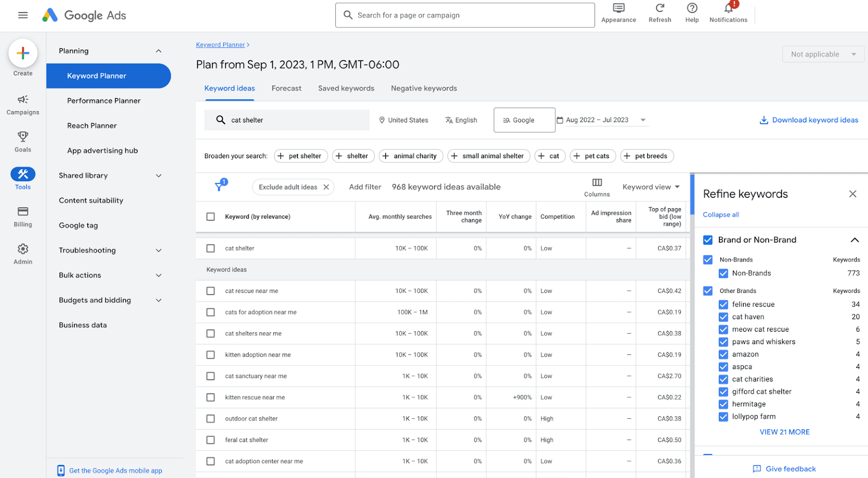Open Columns selector
Image resolution: width=868 pixels, height=478 pixels.
597,187
